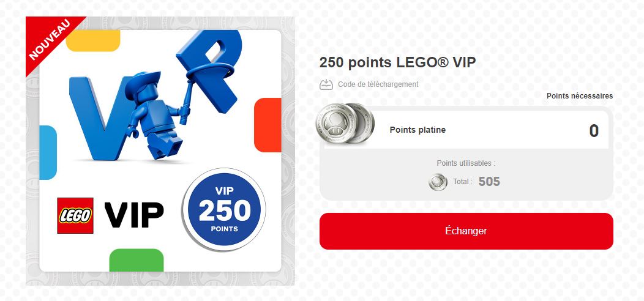Viewport: 644px width, 301px height.
Task: Click the 'Points nécessaires' label
Action: 580,95
